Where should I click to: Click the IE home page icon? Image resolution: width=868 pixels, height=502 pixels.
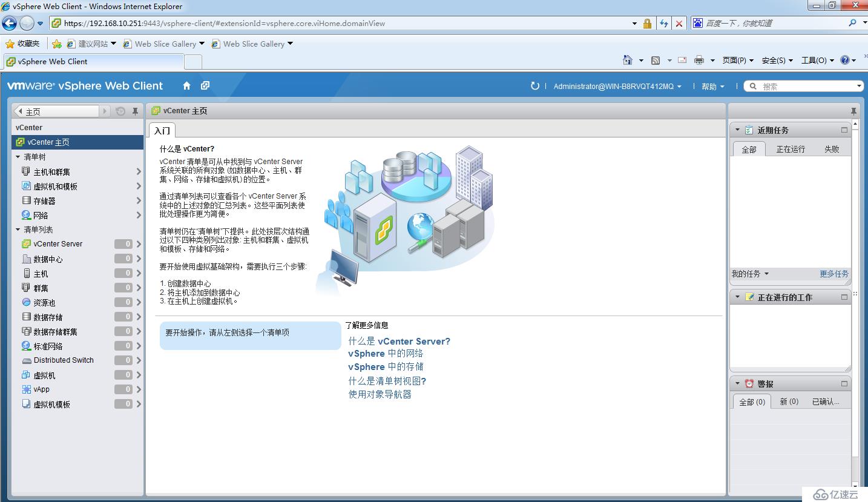coord(628,60)
